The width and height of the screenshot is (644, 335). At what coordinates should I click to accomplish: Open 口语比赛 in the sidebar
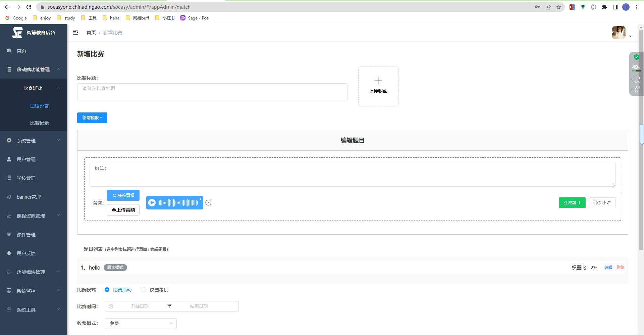[40, 106]
